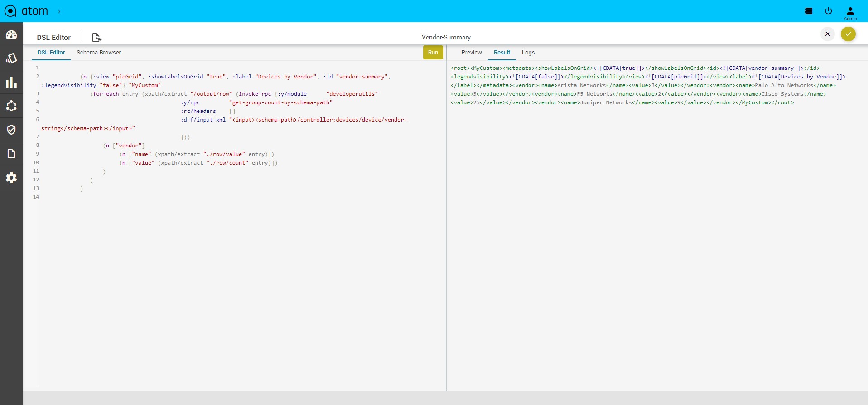
Task: Click "Juniper Networks" in the result output
Action: [x=606, y=102]
